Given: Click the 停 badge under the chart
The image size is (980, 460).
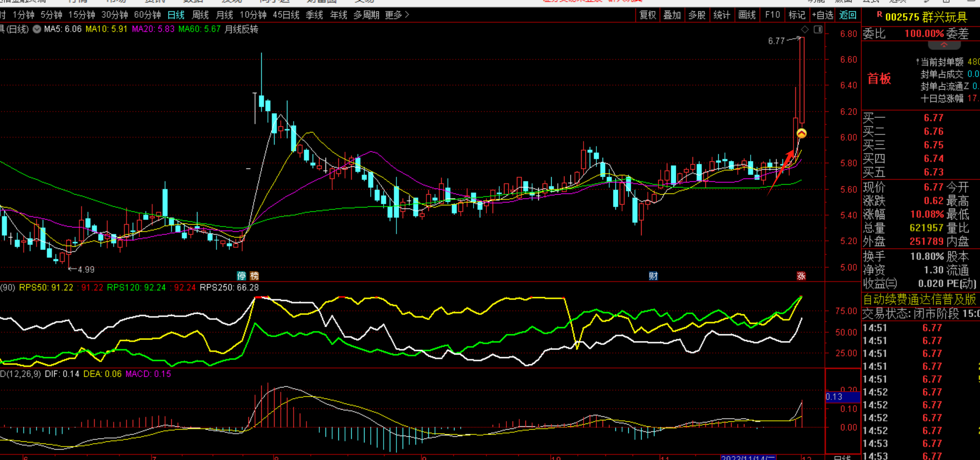Looking at the screenshot, I should 241,276.
